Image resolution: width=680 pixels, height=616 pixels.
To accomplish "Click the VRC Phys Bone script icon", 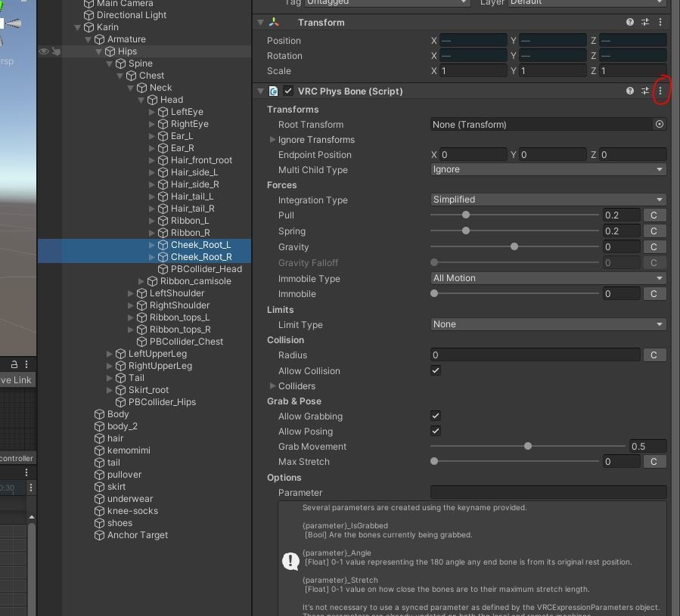I will pyautogui.click(x=273, y=91).
